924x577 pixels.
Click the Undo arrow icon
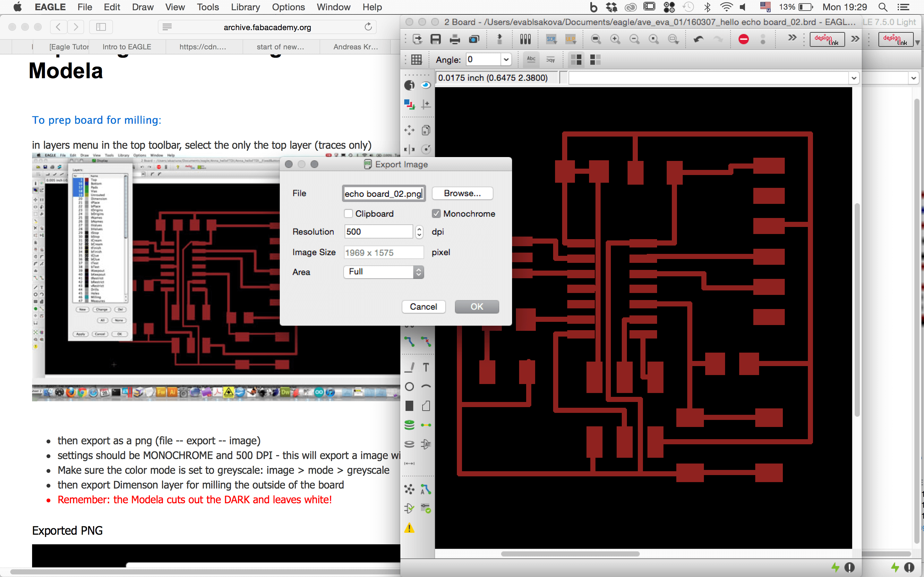point(698,39)
